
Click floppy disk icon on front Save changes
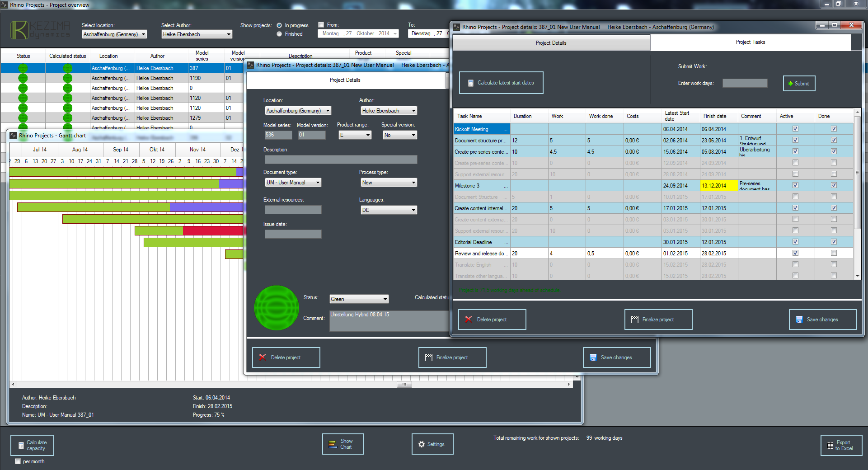point(799,320)
